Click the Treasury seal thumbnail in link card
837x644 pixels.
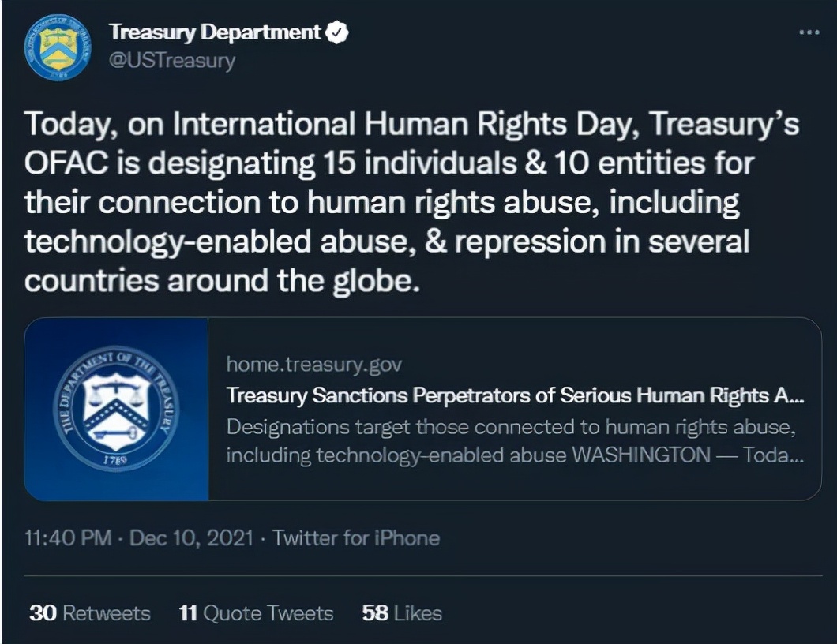point(117,409)
